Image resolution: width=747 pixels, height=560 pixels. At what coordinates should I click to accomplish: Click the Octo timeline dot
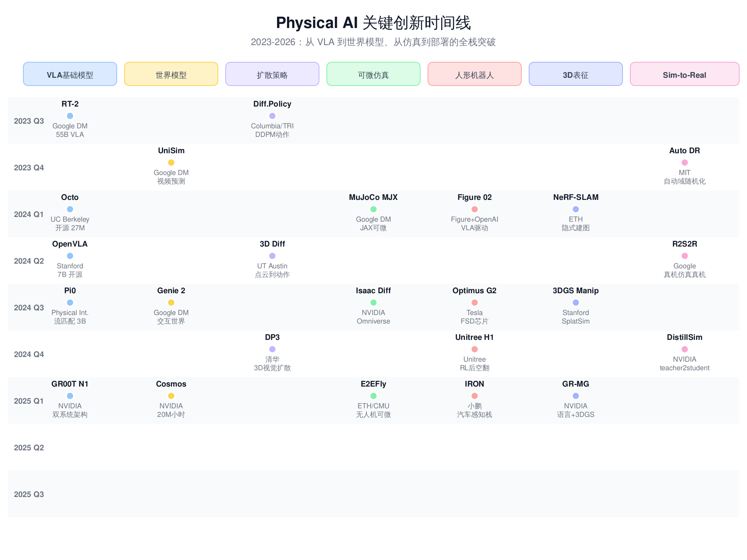pyautogui.click(x=70, y=209)
